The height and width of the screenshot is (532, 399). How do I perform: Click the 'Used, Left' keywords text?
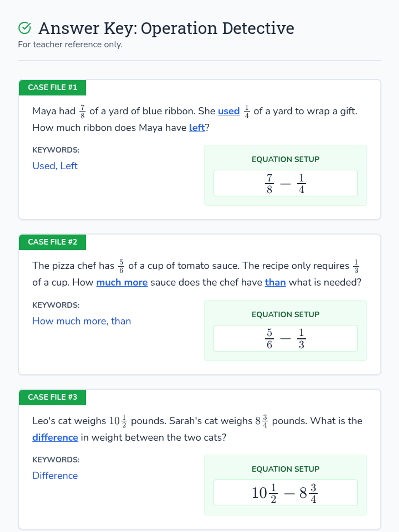pyautogui.click(x=55, y=166)
